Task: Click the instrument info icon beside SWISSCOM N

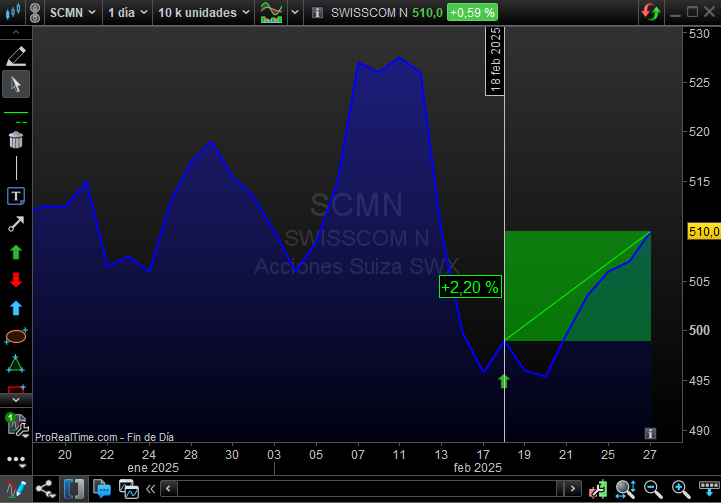Action: [317, 12]
